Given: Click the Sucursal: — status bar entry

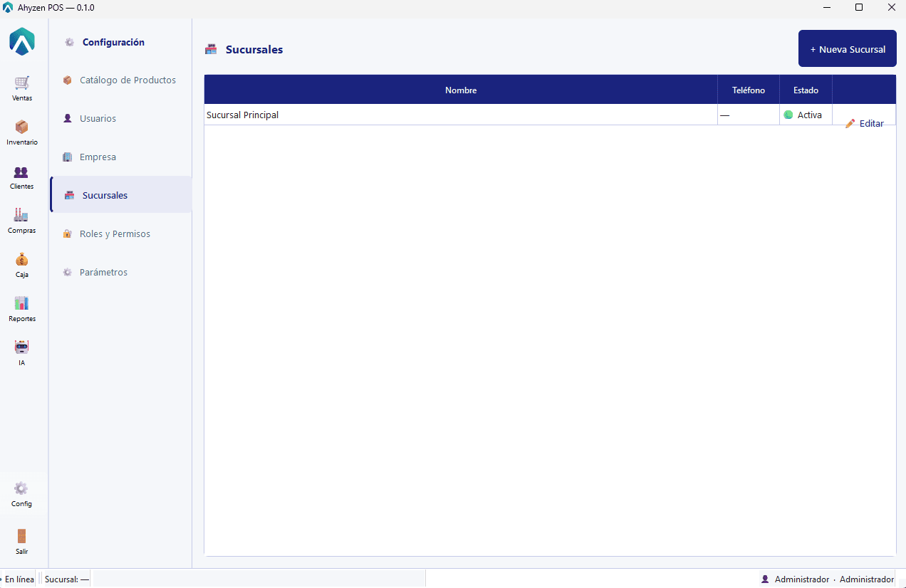Looking at the screenshot, I should (x=67, y=579).
